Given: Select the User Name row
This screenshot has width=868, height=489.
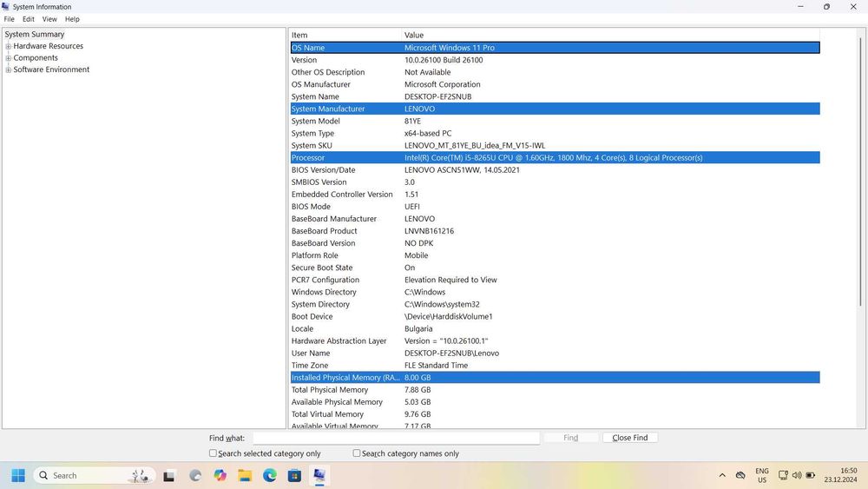Looking at the screenshot, I should coord(555,353).
